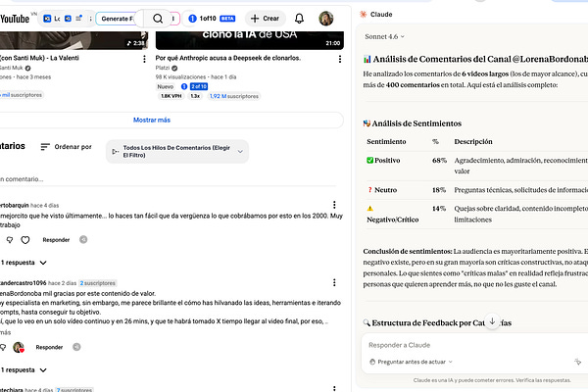
Task: Open three-dot menu on rtobarquin's comment
Action: pos(334,205)
